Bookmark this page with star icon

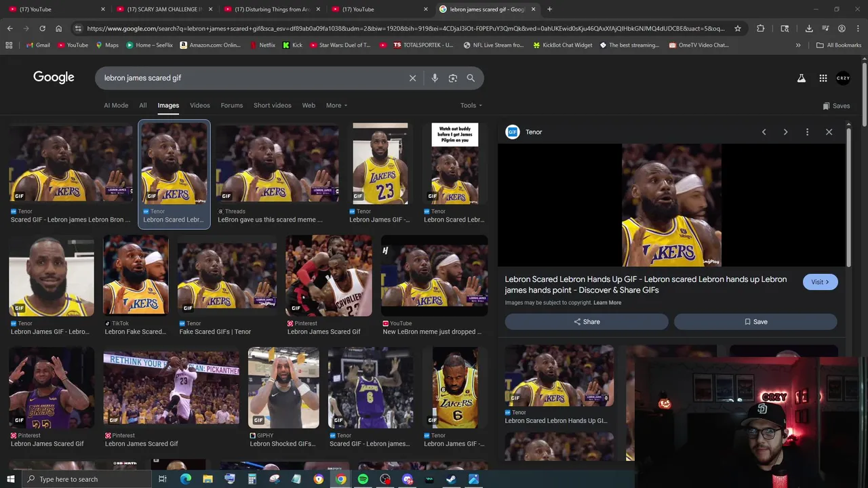click(x=738, y=28)
